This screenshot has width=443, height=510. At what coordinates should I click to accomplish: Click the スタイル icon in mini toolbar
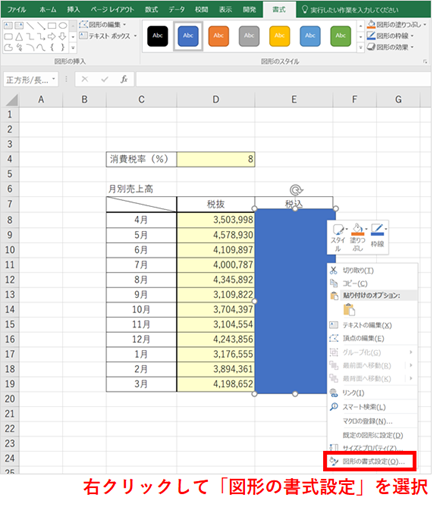coord(338,237)
